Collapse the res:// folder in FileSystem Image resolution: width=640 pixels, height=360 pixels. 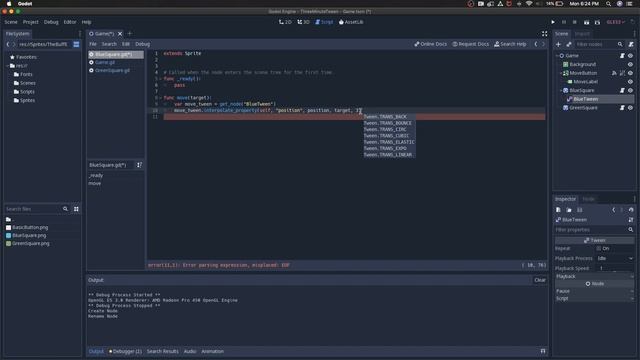click(x=7, y=66)
